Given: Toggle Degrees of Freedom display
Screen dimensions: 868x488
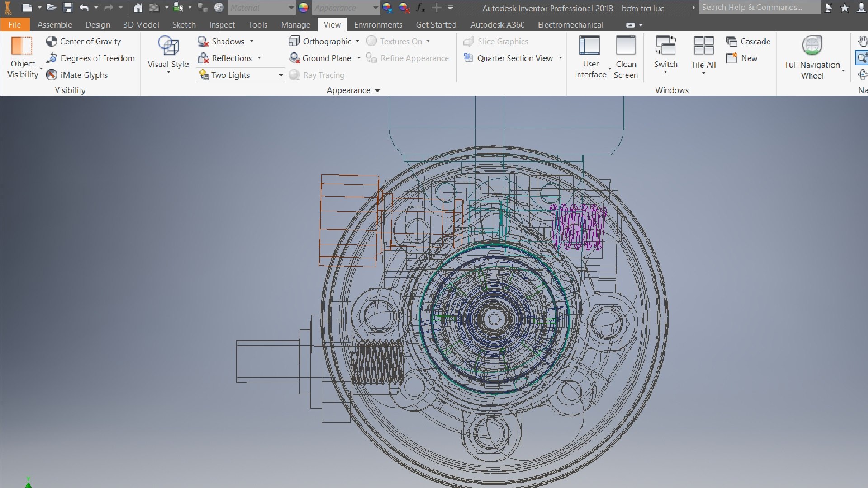Looking at the screenshot, I should 90,58.
